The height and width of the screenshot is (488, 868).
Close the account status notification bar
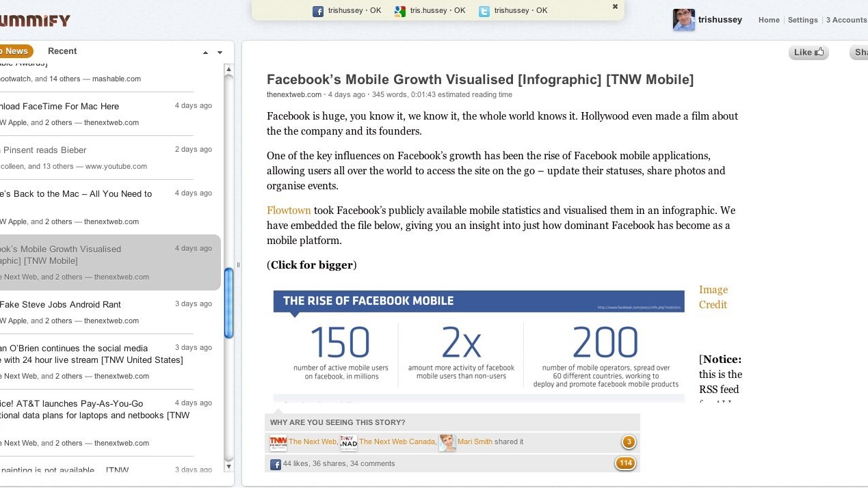coord(615,7)
